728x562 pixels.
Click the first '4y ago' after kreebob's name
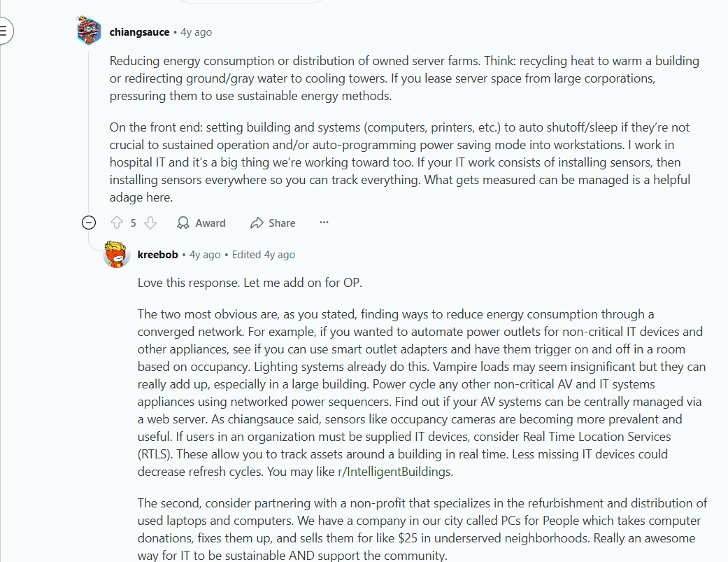[x=205, y=255]
